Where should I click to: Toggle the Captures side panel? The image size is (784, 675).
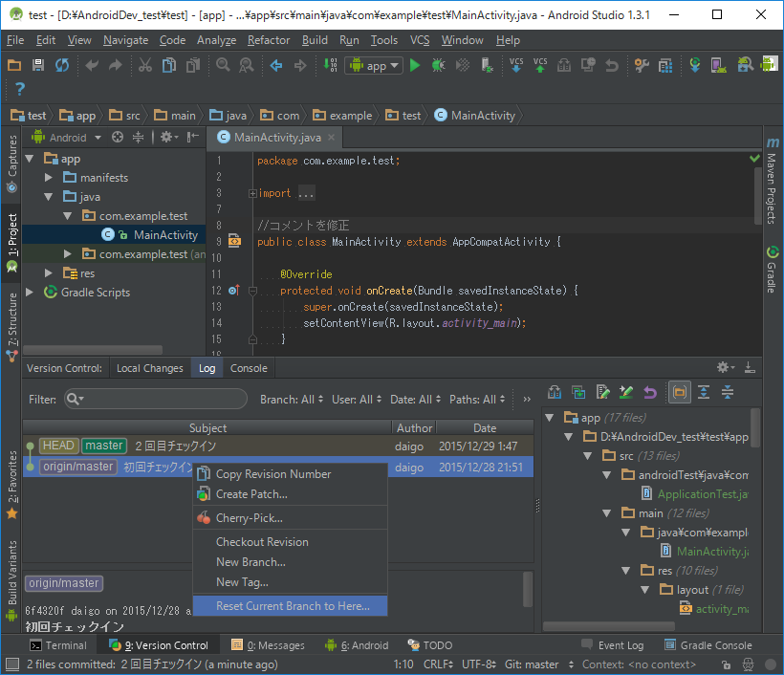(11, 163)
